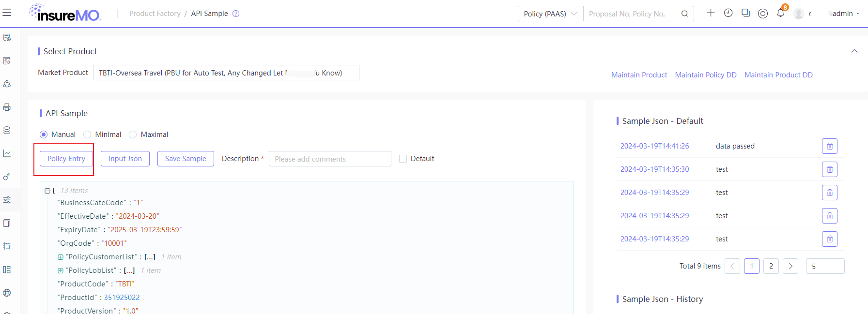Click the Input Json button
This screenshot has height=314, width=868.
pyautogui.click(x=125, y=159)
